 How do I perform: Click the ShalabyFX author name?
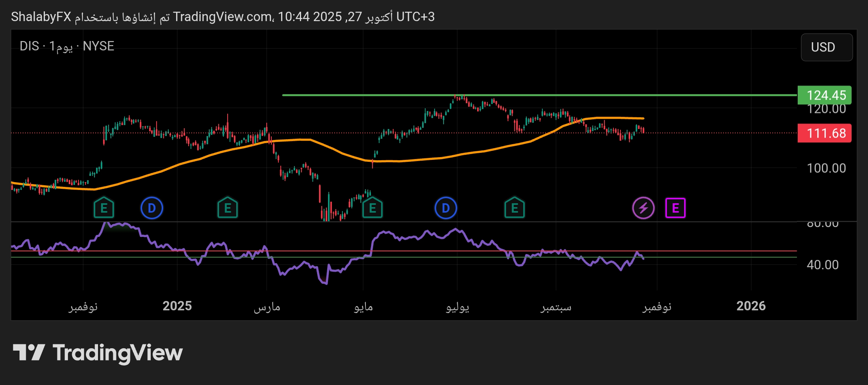coord(41,17)
